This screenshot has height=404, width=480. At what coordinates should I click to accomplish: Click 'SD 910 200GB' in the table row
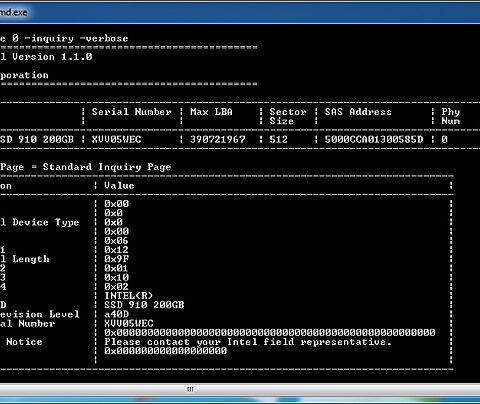coord(37,139)
